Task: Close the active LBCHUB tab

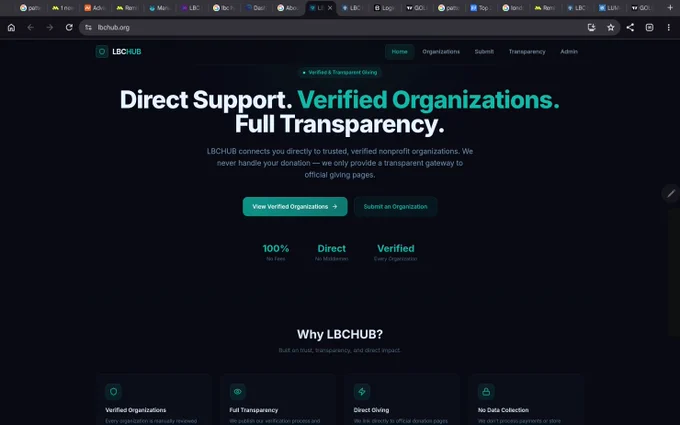Action: point(330,8)
